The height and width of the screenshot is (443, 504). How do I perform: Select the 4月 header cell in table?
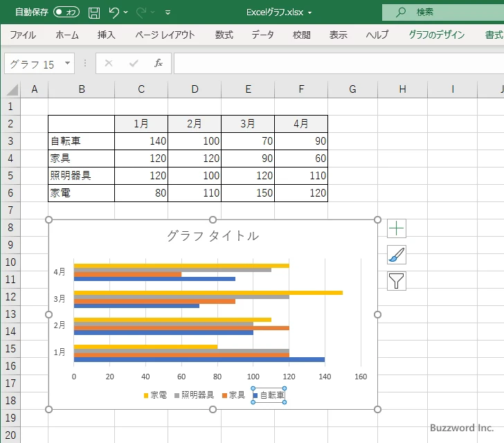click(x=301, y=124)
